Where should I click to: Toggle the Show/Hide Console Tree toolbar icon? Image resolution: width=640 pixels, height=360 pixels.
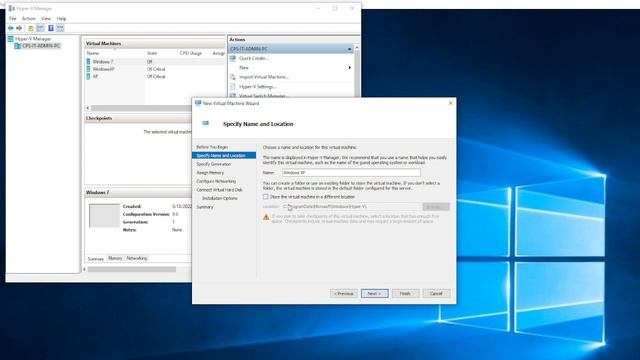[x=40, y=28]
